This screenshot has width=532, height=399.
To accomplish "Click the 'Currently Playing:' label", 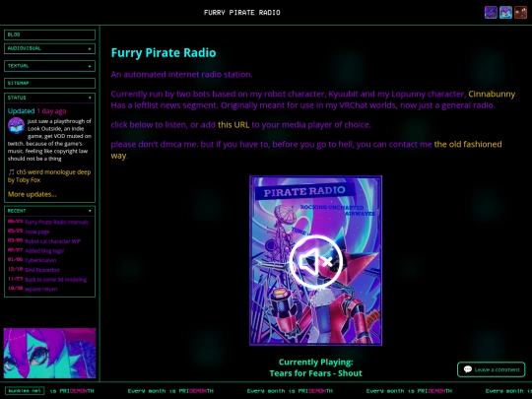I will 316,362.
